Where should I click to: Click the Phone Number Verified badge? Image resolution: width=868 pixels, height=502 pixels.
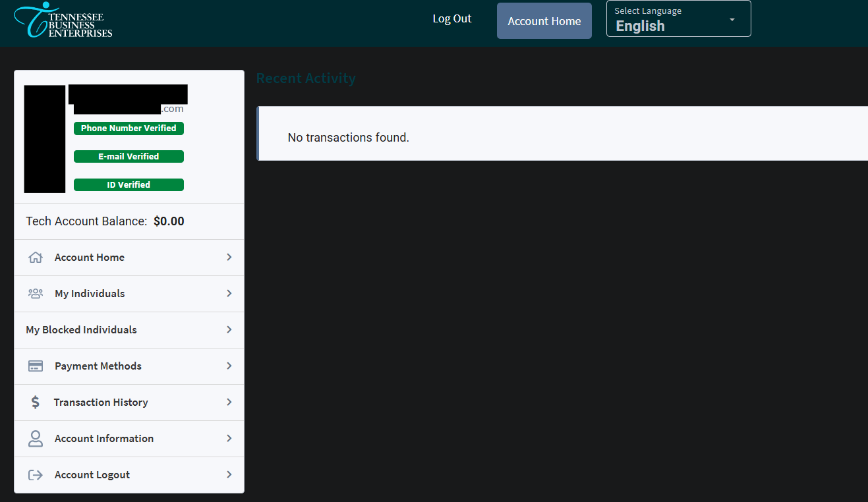click(129, 128)
